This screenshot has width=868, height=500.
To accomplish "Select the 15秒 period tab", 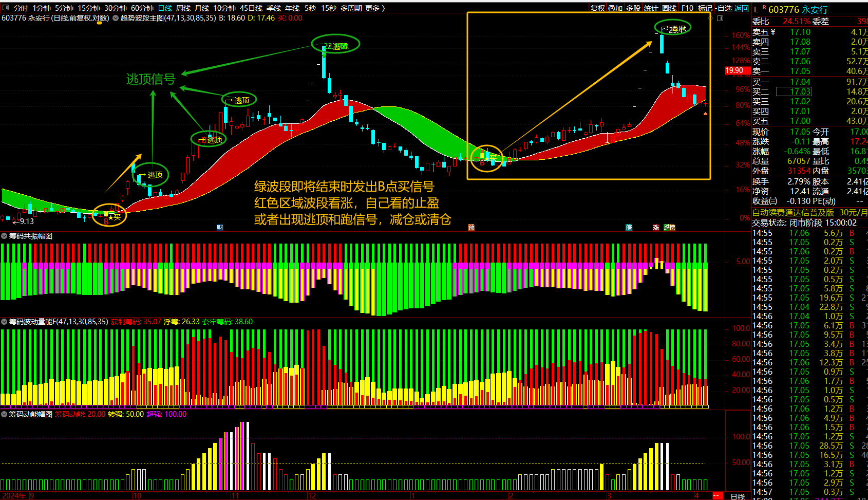I will pos(329,8).
